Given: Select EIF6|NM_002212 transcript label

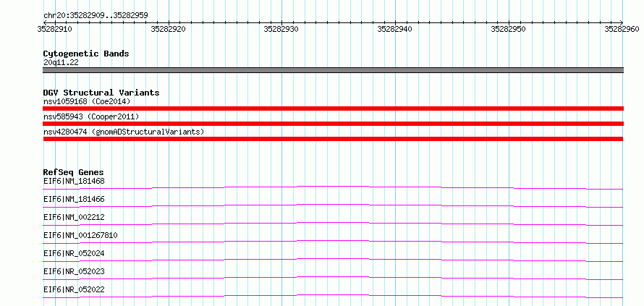Looking at the screenshot, I should pyautogui.click(x=74, y=217).
